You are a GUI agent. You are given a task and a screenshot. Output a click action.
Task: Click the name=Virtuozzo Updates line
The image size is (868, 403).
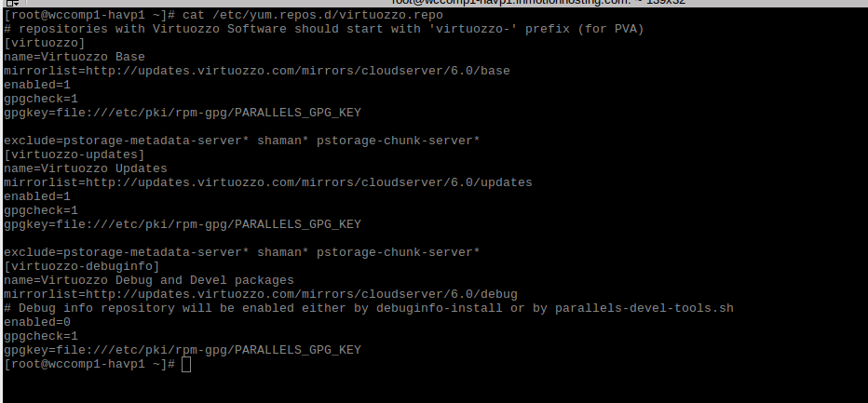pyautogui.click(x=86, y=168)
